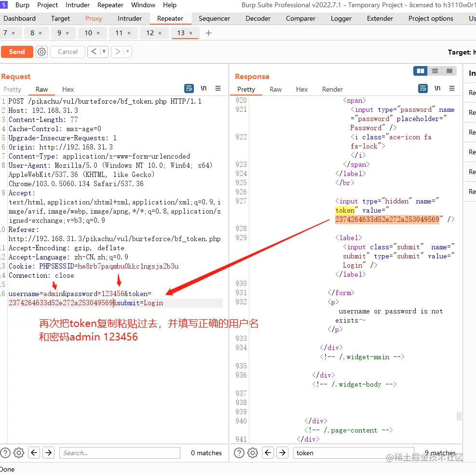Toggle non-printable chars \n in Request panel

[204, 88]
